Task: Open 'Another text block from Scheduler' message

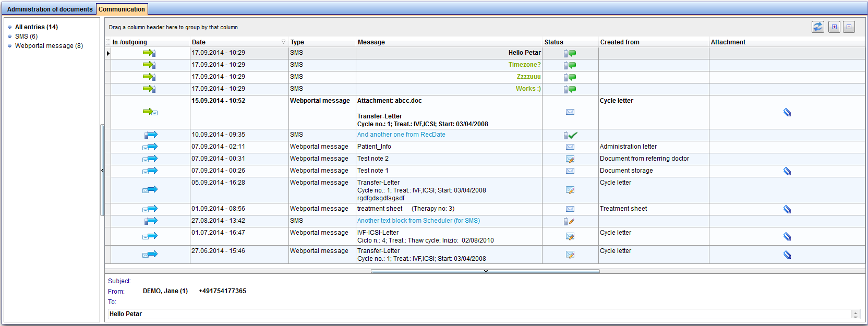Action: tap(418, 221)
